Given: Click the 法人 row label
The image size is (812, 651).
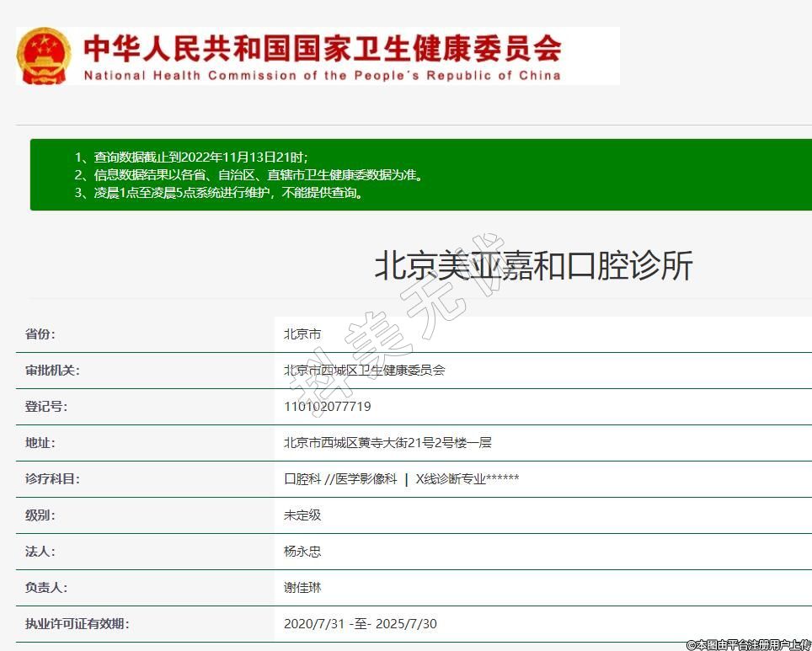Looking at the screenshot, I should (40, 552).
